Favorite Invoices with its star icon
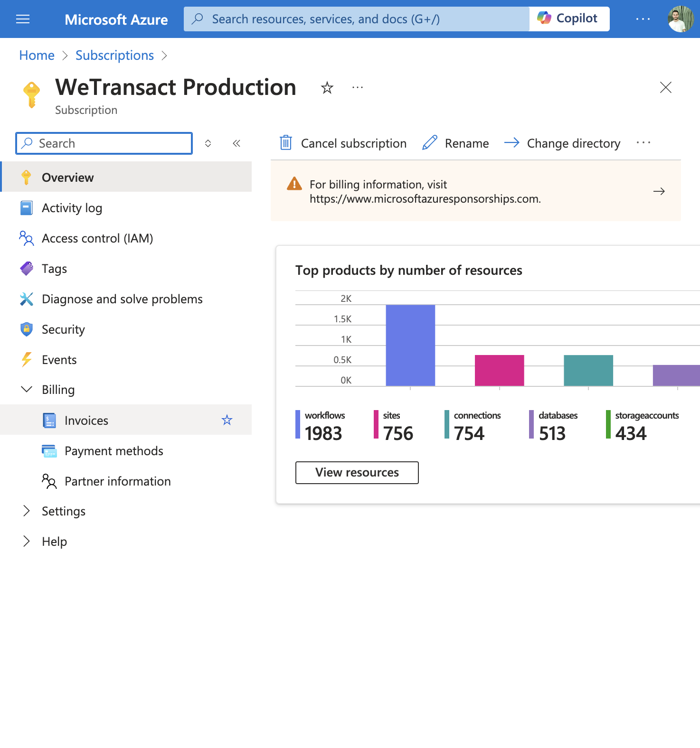The height and width of the screenshot is (748, 700). pos(227,420)
